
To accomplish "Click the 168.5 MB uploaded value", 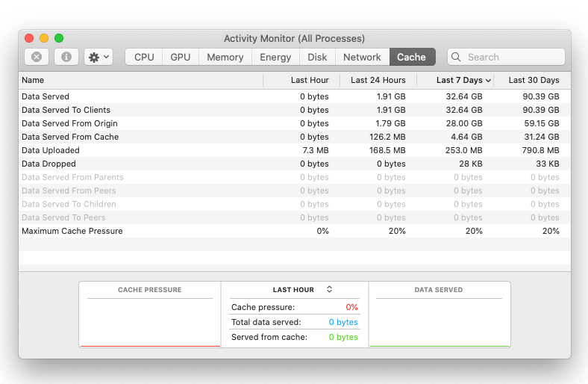I will (x=387, y=150).
